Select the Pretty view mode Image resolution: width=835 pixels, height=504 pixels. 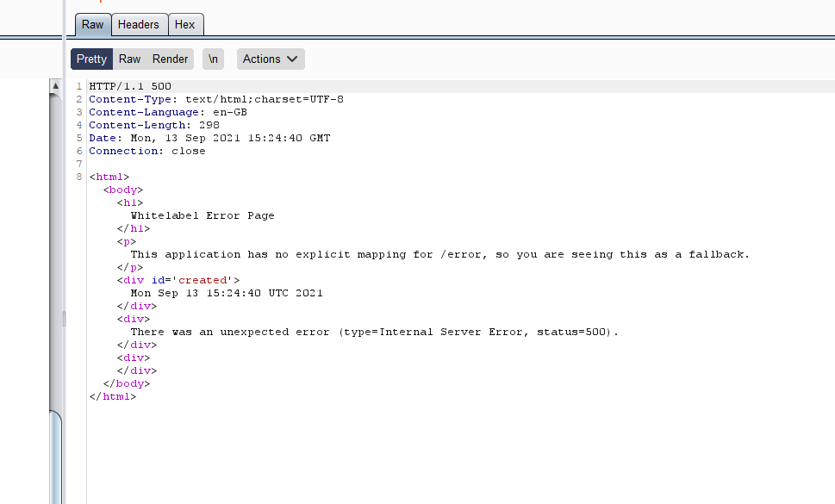pos(91,59)
